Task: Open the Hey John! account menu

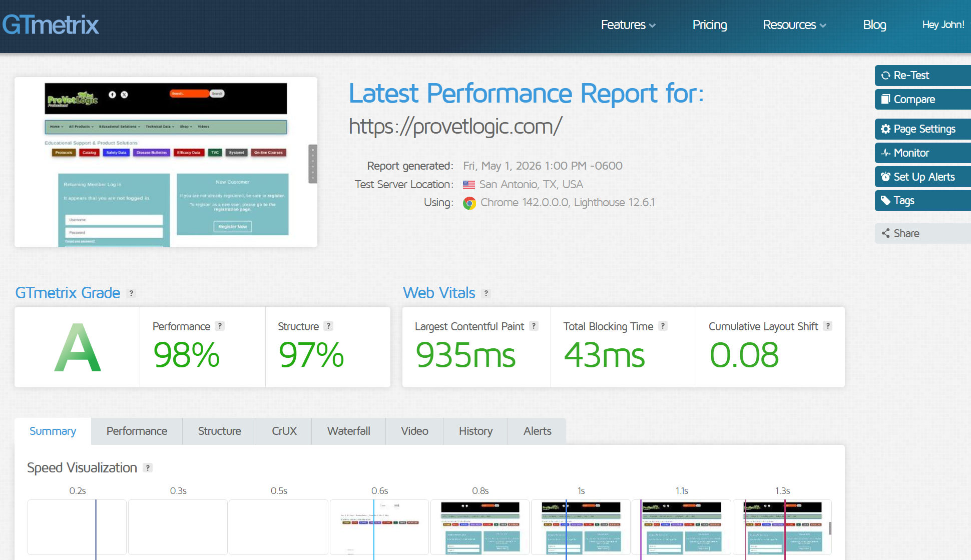Action: pos(943,25)
